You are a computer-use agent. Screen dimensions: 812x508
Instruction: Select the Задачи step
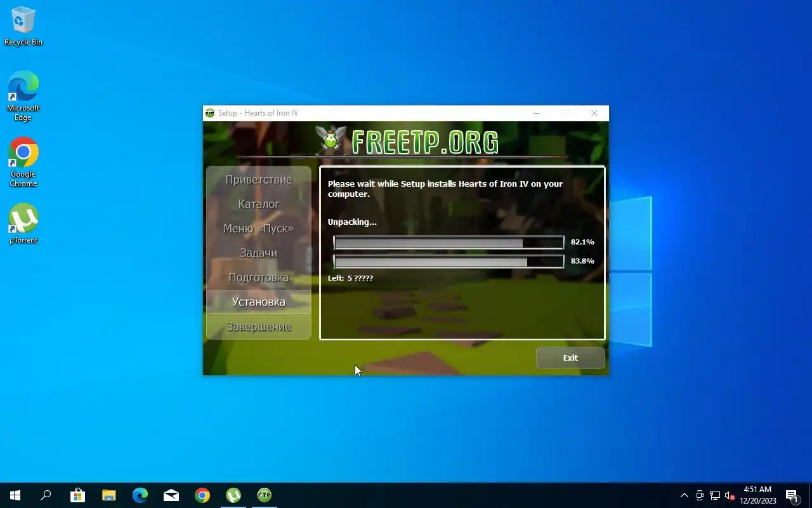[259, 253]
